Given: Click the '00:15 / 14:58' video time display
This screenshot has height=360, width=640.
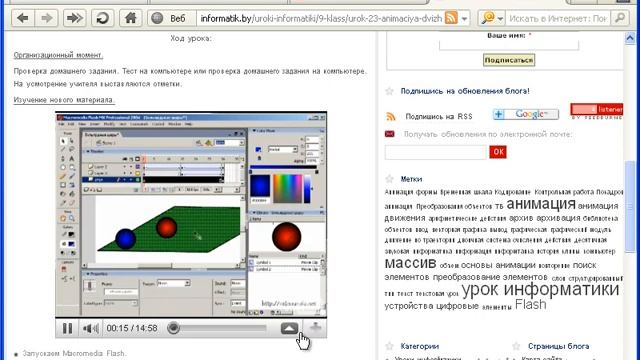Looking at the screenshot, I should click(132, 328).
